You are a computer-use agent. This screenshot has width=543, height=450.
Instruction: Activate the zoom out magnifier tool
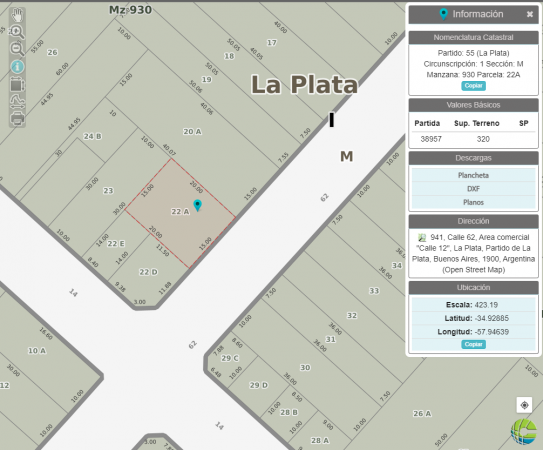(x=17, y=49)
